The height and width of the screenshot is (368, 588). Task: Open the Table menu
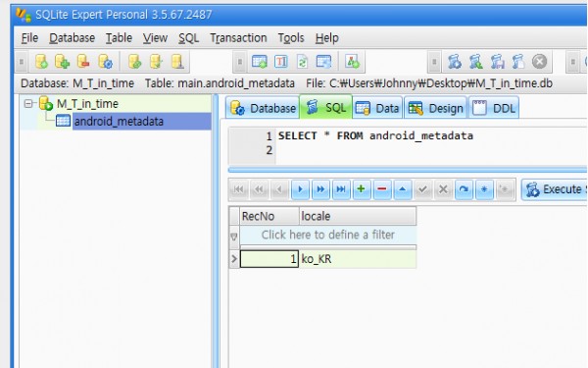click(119, 38)
